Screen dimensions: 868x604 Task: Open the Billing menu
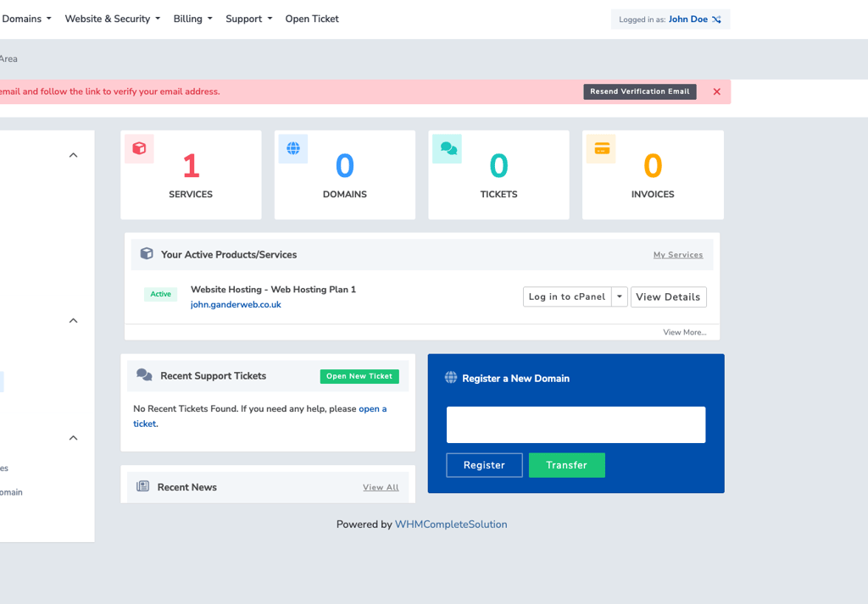tap(192, 19)
